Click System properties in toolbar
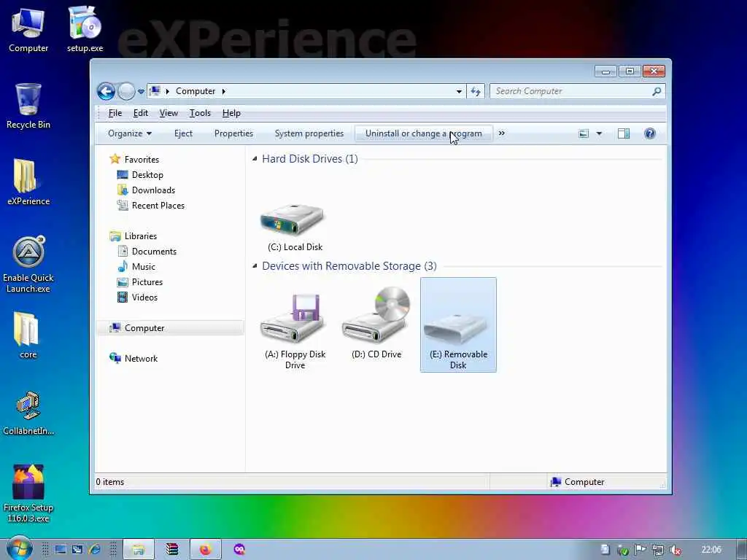This screenshot has height=560, width=747. [x=309, y=133]
